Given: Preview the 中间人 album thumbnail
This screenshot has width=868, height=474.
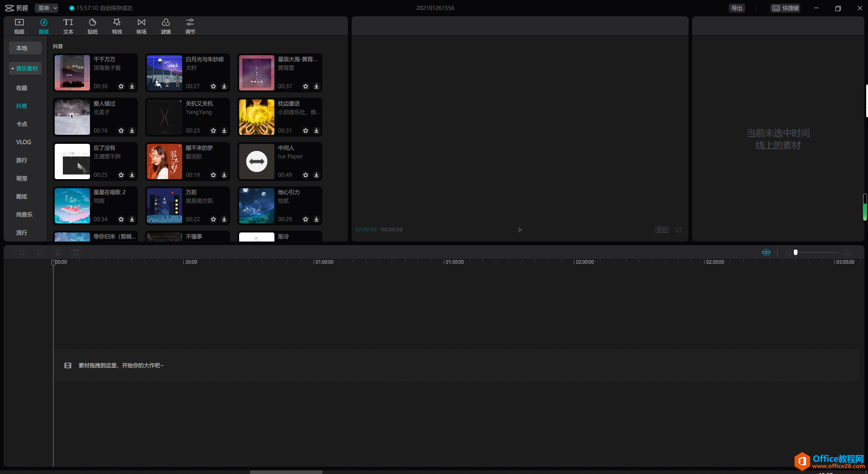Looking at the screenshot, I should point(257,161).
